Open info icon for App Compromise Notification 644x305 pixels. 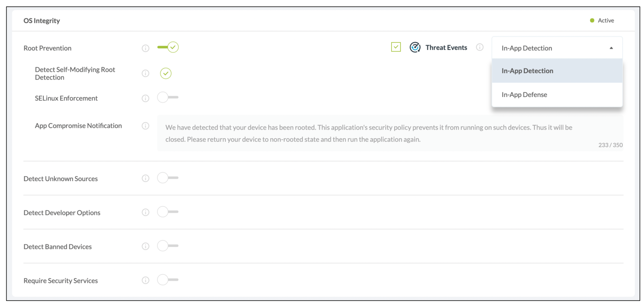145,126
